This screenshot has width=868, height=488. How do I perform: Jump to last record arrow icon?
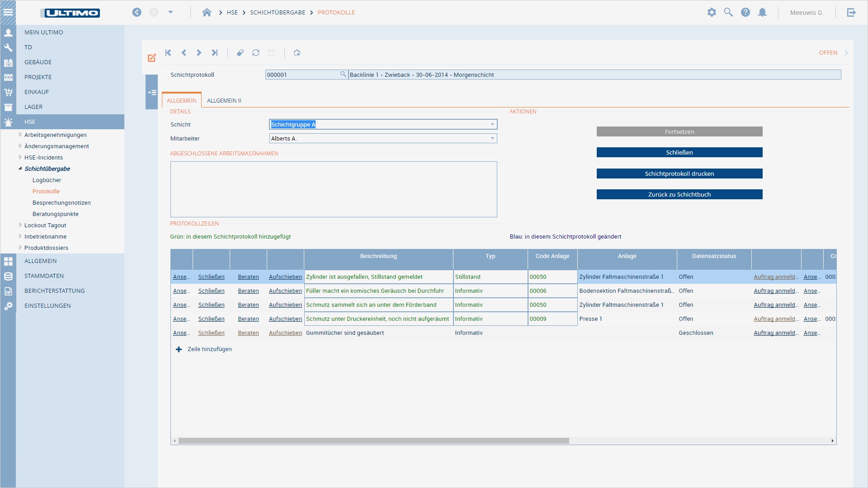coord(214,53)
